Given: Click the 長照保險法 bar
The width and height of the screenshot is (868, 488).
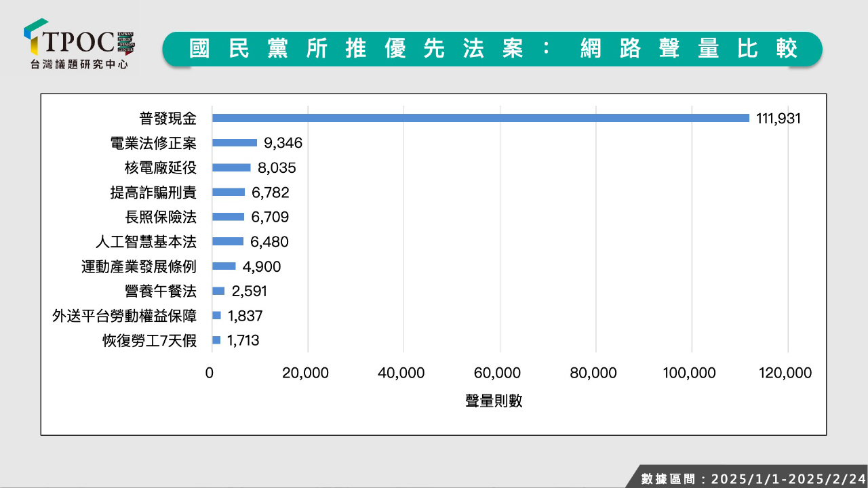Looking at the screenshot, I should [228, 217].
